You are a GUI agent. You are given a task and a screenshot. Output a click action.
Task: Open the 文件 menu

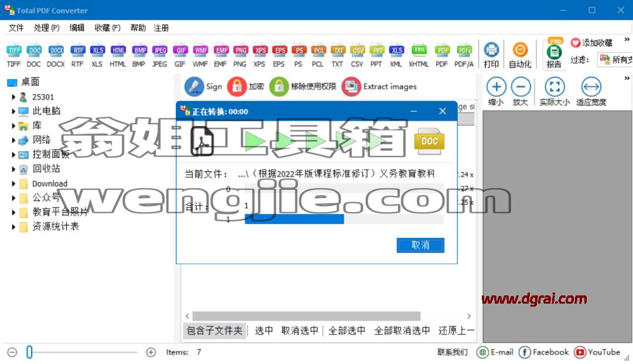[x=16, y=28]
